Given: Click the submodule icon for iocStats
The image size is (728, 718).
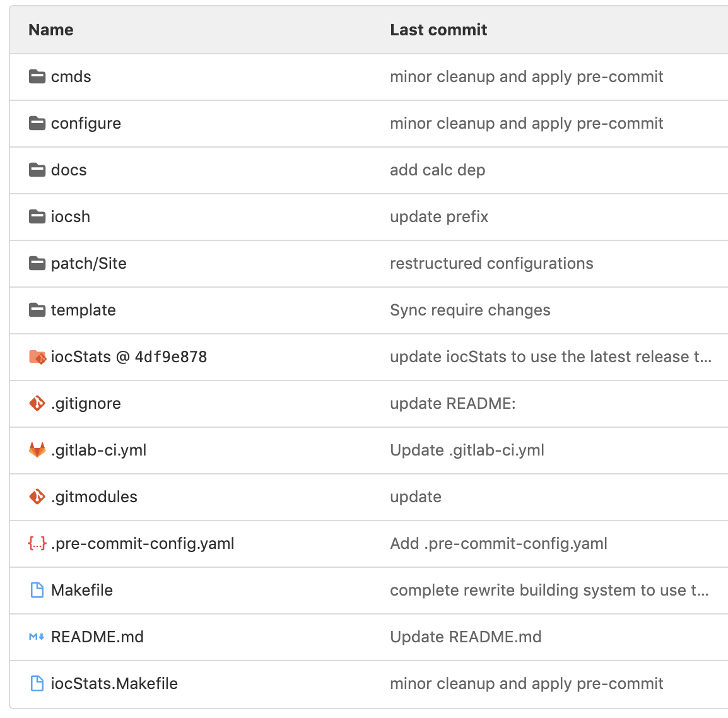Looking at the screenshot, I should click(x=37, y=357).
